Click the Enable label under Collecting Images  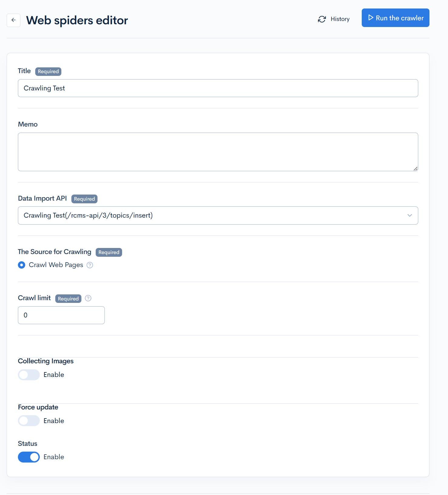(54, 375)
